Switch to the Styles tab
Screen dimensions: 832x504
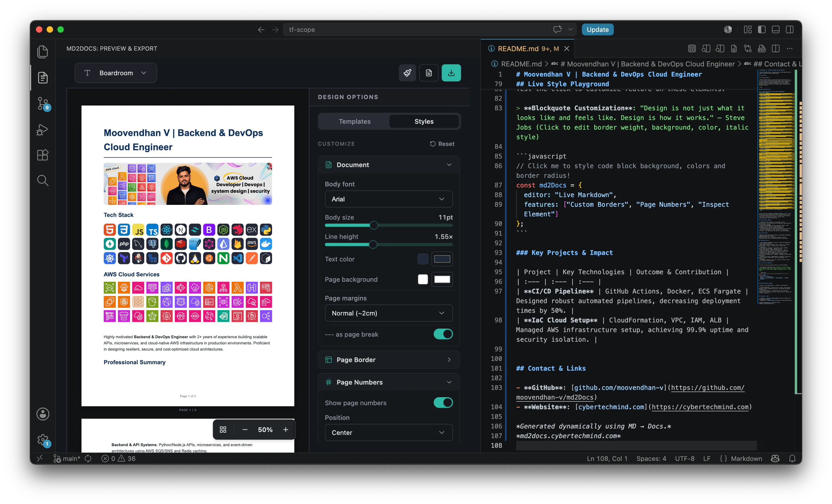click(x=424, y=121)
